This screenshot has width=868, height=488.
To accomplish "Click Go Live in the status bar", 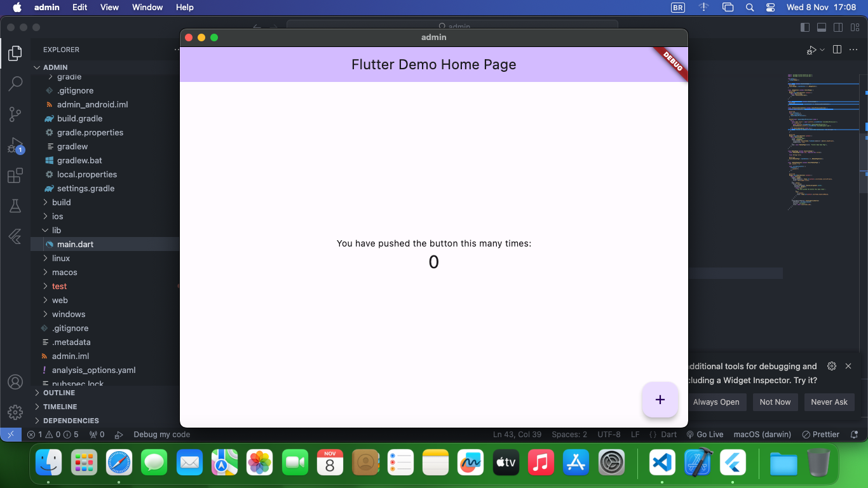I will tap(705, 435).
